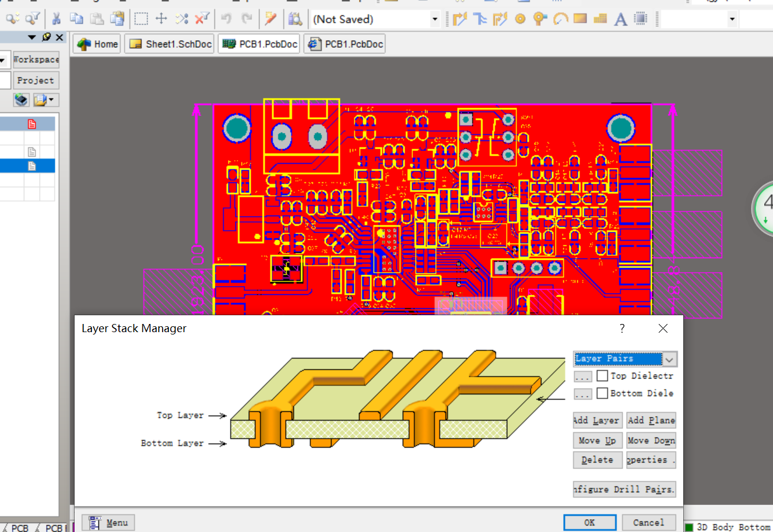Enable the Bottom Dielectric checkbox
This screenshot has height=532, width=773.
(603, 393)
